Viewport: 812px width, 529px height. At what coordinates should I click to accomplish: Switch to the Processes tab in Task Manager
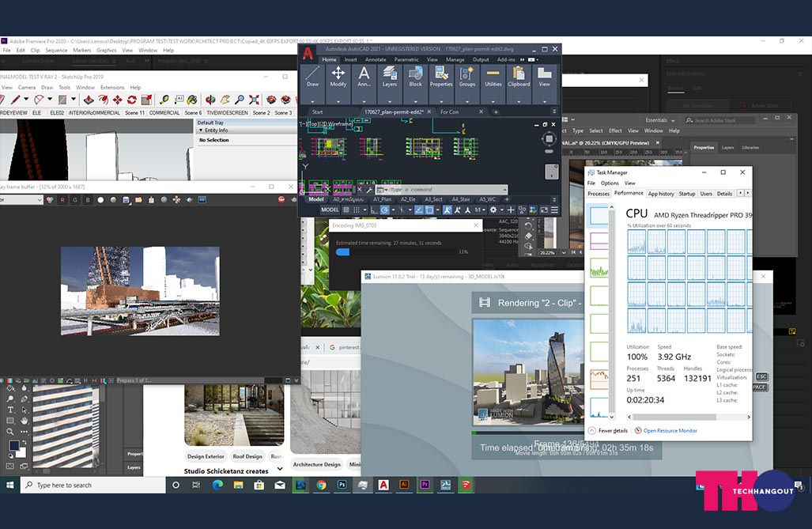(x=598, y=193)
